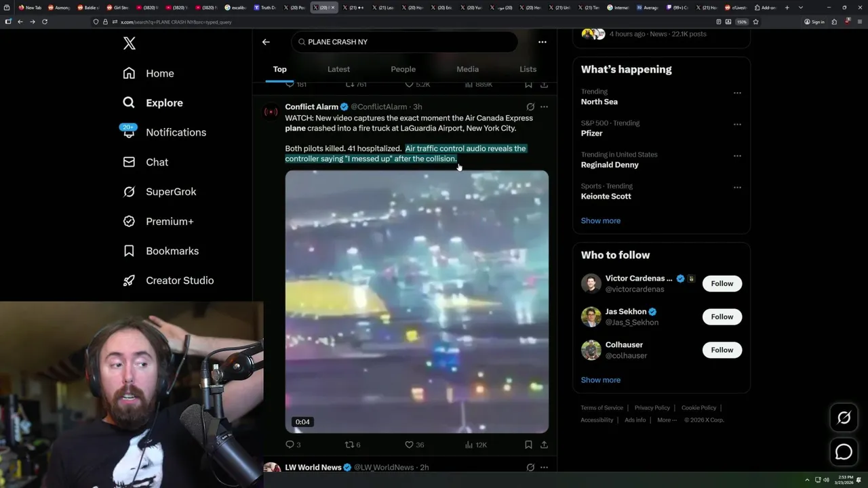
Task: Open more options for North Sea trend
Action: coord(737,93)
